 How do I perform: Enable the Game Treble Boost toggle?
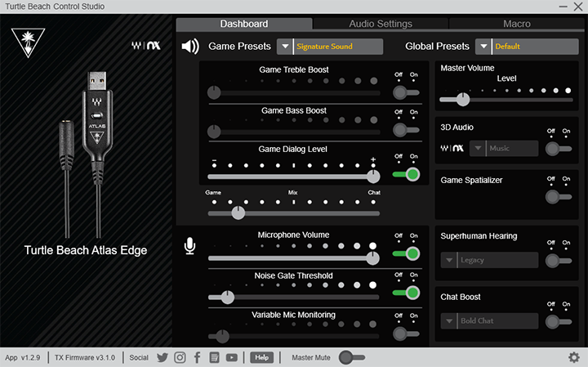[x=405, y=92]
